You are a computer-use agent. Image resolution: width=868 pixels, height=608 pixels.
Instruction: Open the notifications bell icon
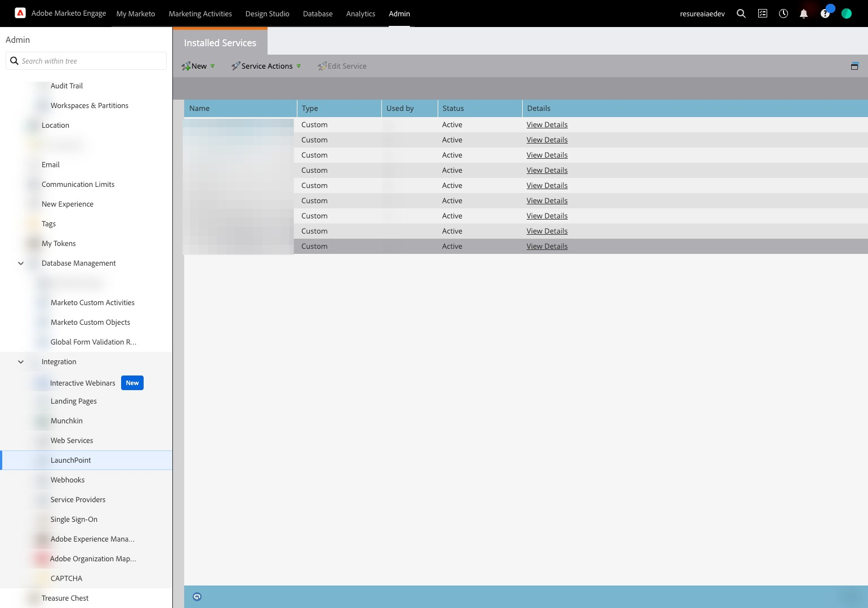coord(804,14)
